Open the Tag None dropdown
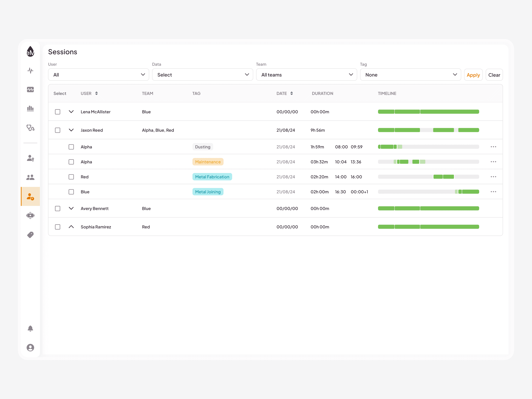This screenshot has height=399, width=532. click(x=410, y=74)
